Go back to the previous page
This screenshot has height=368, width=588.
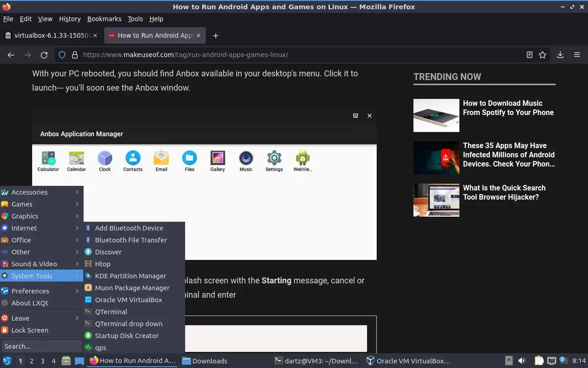[11, 55]
